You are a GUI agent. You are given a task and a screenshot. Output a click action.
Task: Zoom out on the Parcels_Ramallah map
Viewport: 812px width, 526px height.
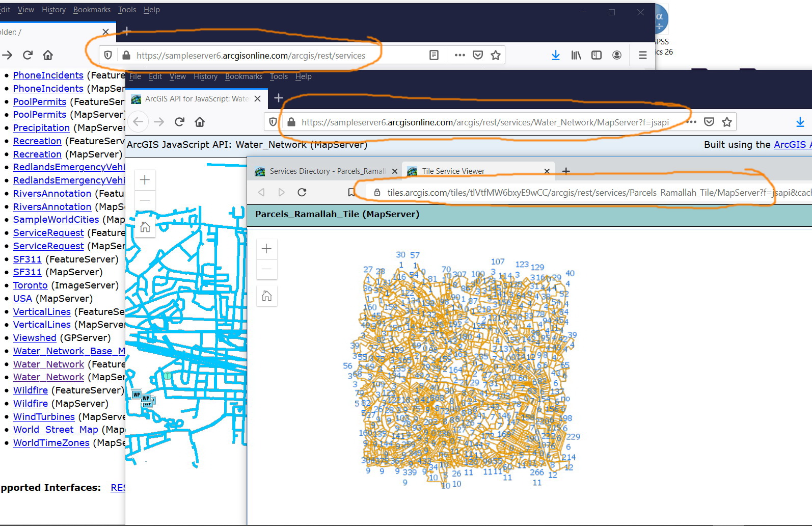point(266,269)
